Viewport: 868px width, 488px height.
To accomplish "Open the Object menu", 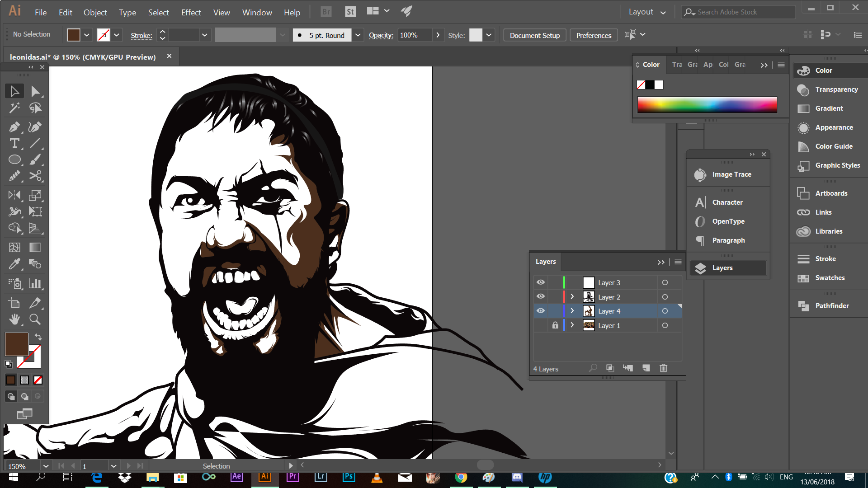I will tap(95, 12).
